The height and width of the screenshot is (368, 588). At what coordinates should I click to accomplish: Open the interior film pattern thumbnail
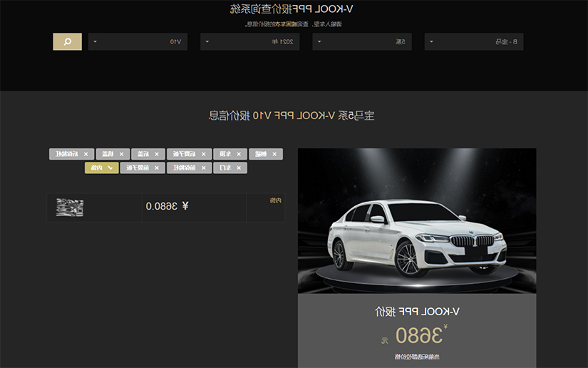click(70, 208)
